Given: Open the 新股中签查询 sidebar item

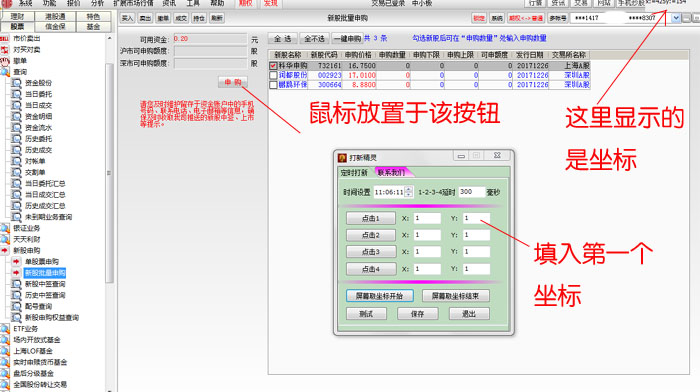Looking at the screenshot, I should tap(45, 284).
